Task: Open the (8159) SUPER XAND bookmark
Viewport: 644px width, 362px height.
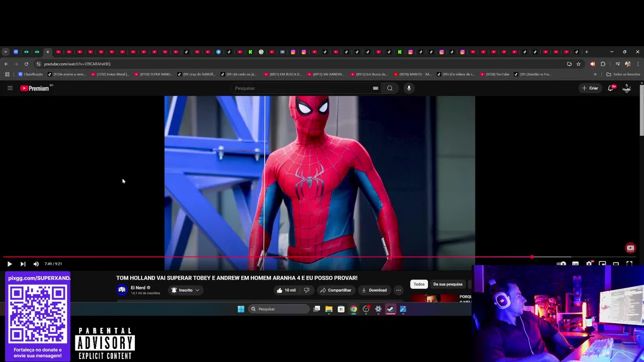Action: point(153,74)
